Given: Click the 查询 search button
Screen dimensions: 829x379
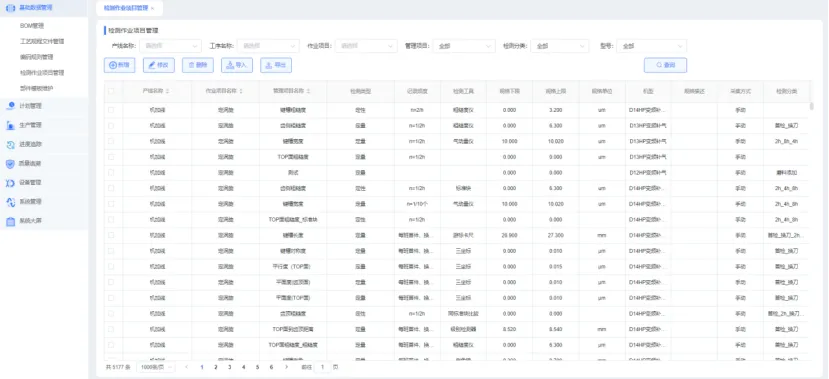Looking at the screenshot, I should [665, 65].
